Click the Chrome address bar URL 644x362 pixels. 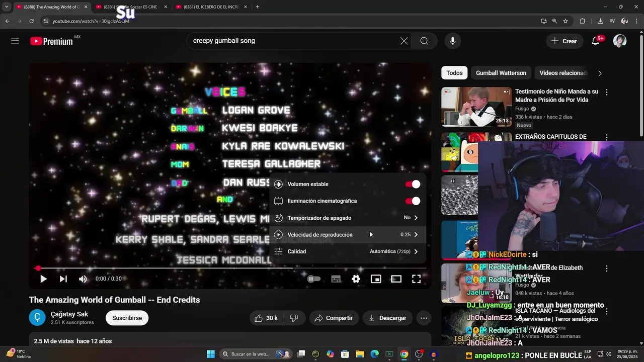(91, 21)
